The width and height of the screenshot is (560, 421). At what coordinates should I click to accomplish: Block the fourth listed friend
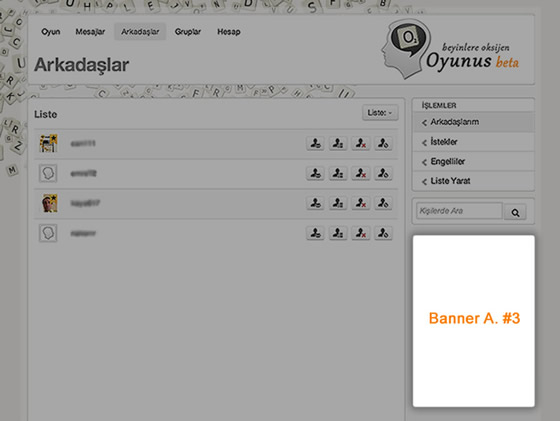click(383, 233)
